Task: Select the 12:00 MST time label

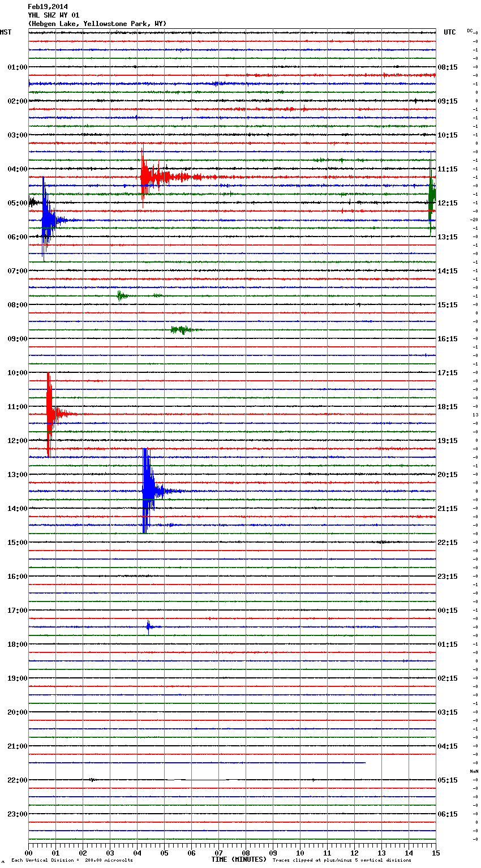Action: (x=17, y=440)
